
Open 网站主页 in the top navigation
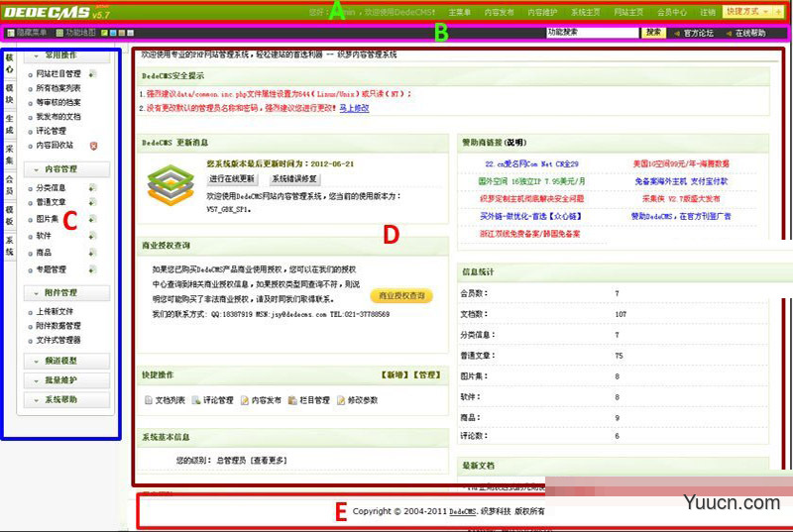pyautogui.click(x=628, y=12)
